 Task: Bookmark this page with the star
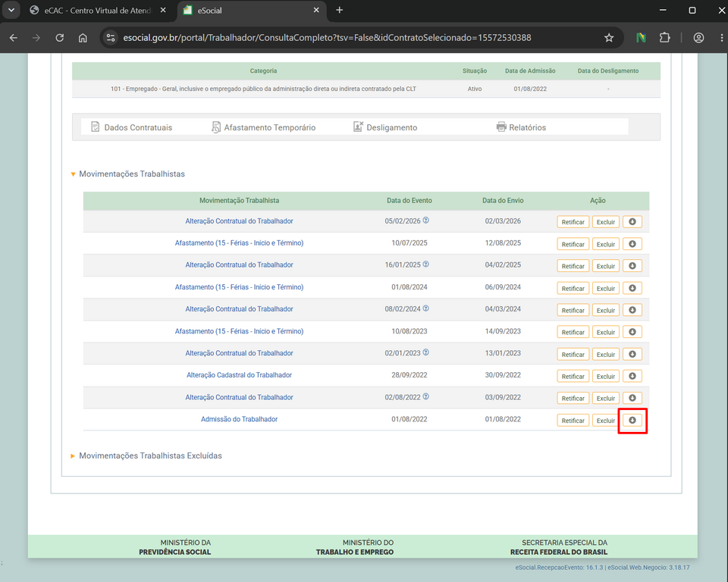click(x=609, y=38)
